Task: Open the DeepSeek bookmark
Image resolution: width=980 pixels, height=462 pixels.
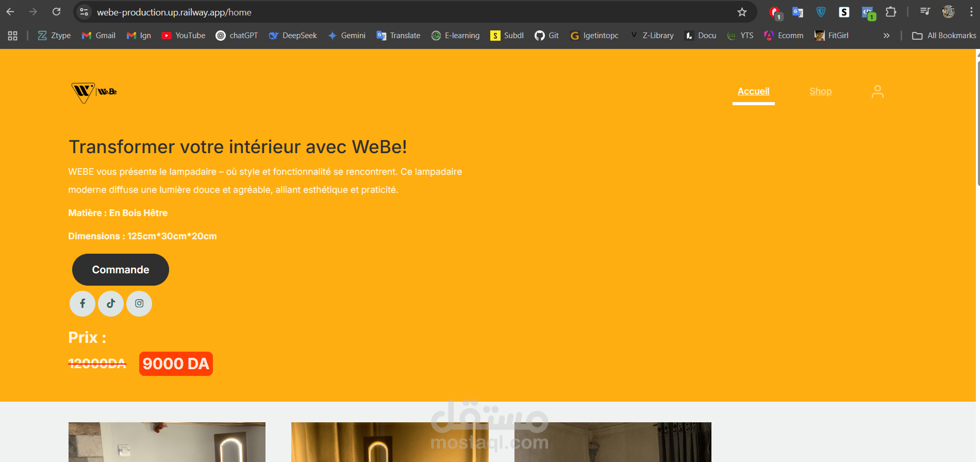Action: click(293, 36)
